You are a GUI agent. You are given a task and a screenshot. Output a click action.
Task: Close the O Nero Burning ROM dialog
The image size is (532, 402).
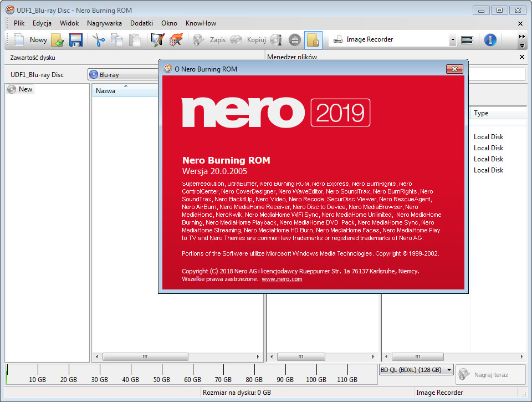(454, 69)
